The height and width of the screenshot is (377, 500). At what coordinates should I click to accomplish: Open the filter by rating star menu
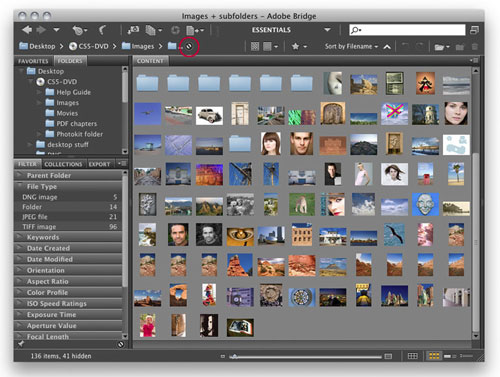(x=299, y=46)
